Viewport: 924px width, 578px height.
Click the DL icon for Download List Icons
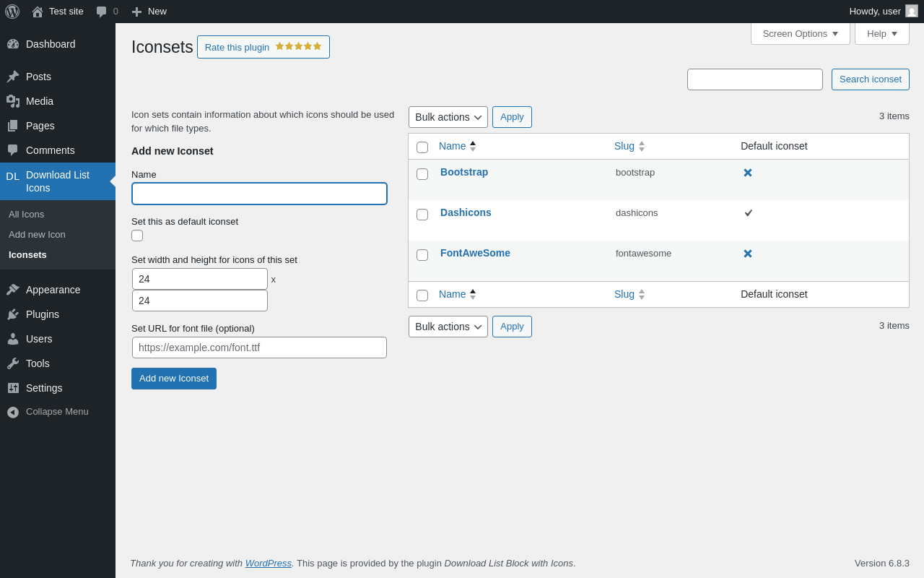[x=13, y=176]
